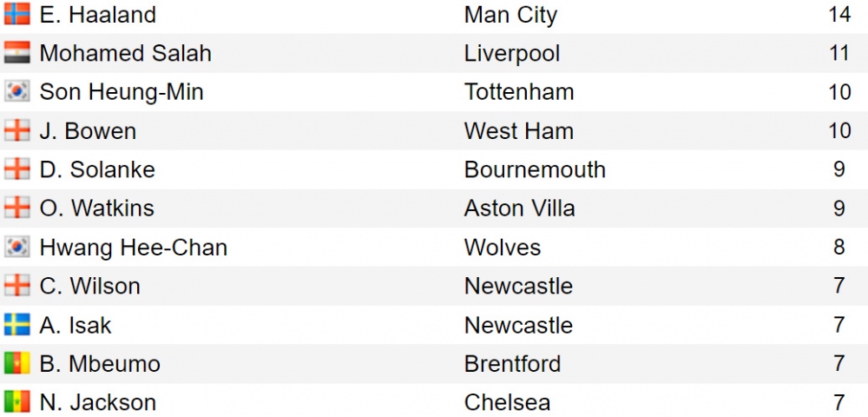Click the Bournemouth team name
This screenshot has width=868, height=417.
(x=535, y=169)
